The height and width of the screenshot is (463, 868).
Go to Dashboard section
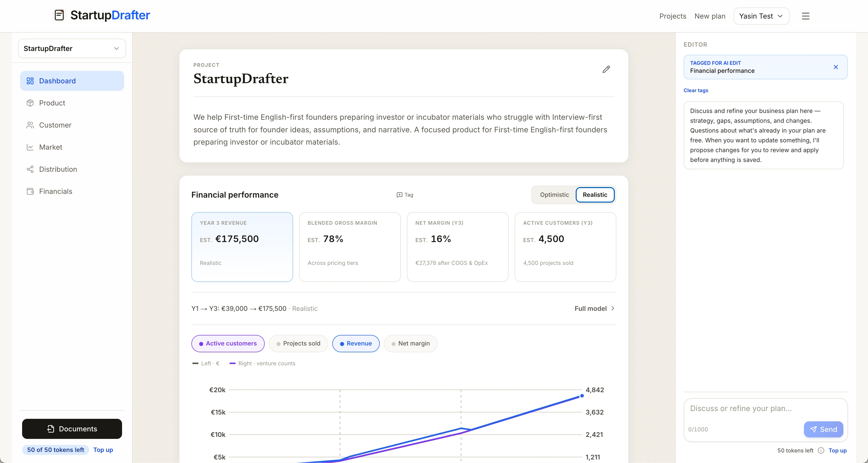tap(72, 81)
